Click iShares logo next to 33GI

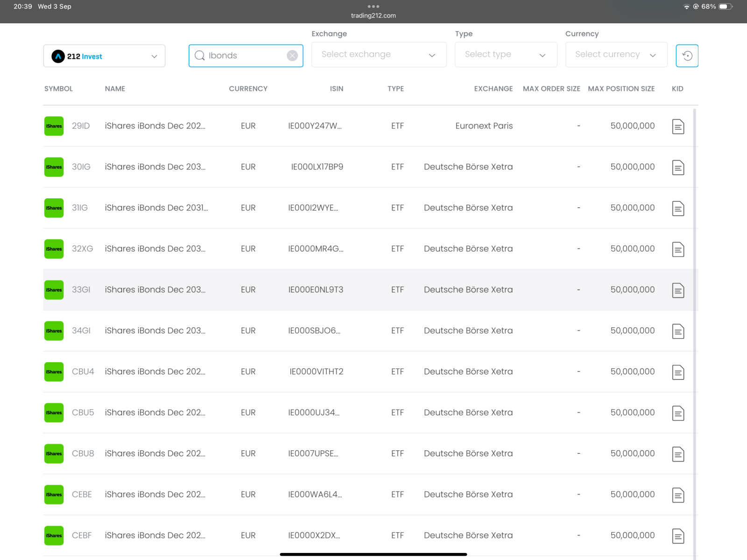54,290
